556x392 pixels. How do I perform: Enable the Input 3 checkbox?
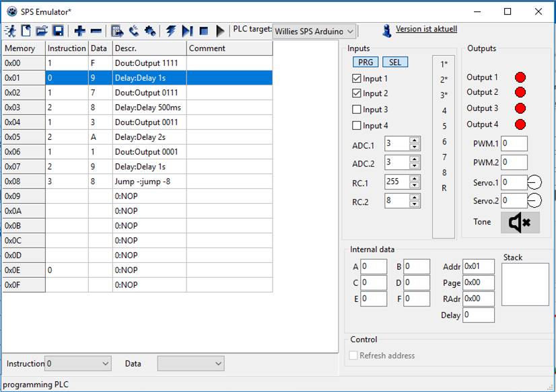pyautogui.click(x=357, y=110)
